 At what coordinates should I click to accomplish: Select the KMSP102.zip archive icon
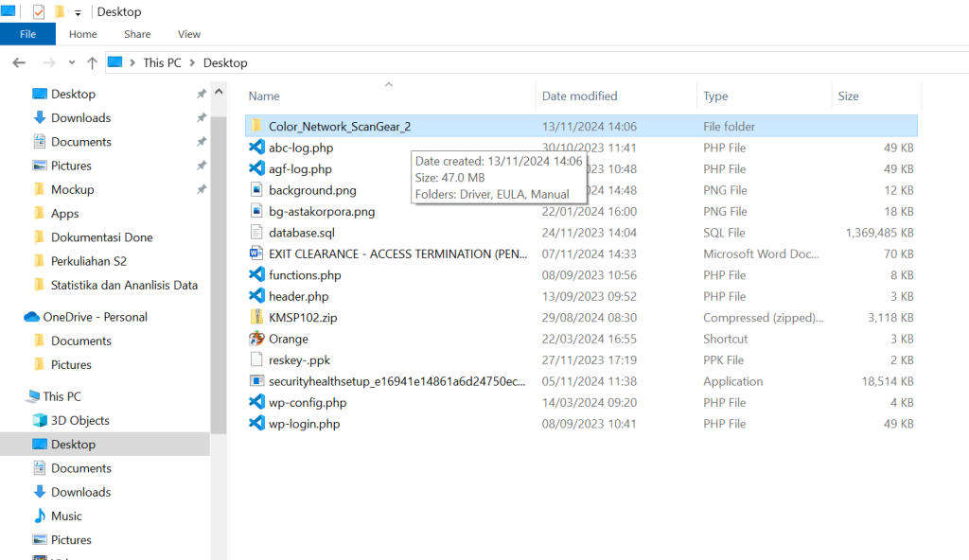(255, 318)
